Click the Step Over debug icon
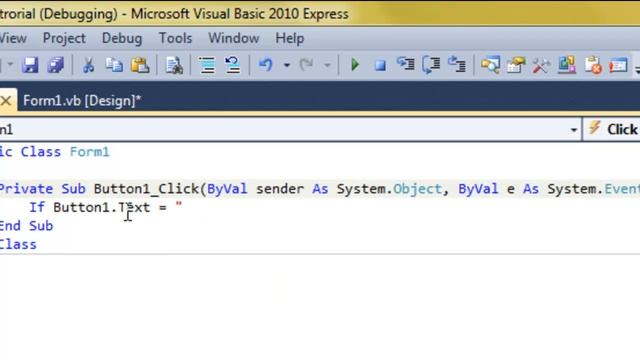 point(431,65)
